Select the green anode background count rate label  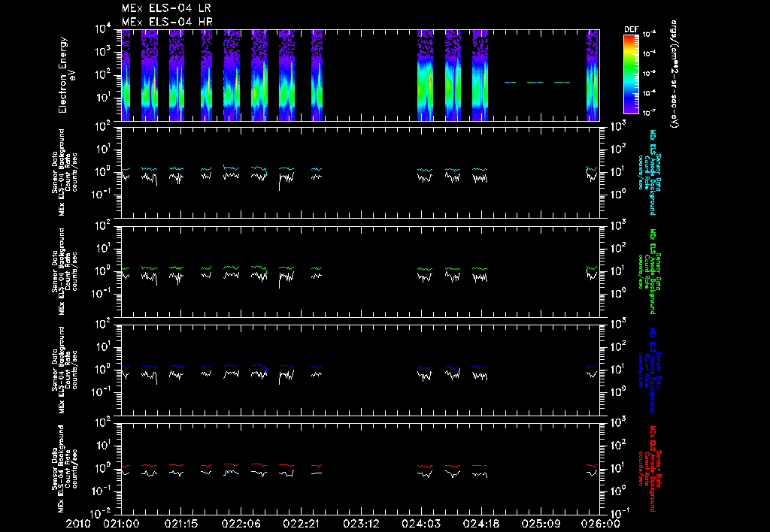[x=649, y=271]
